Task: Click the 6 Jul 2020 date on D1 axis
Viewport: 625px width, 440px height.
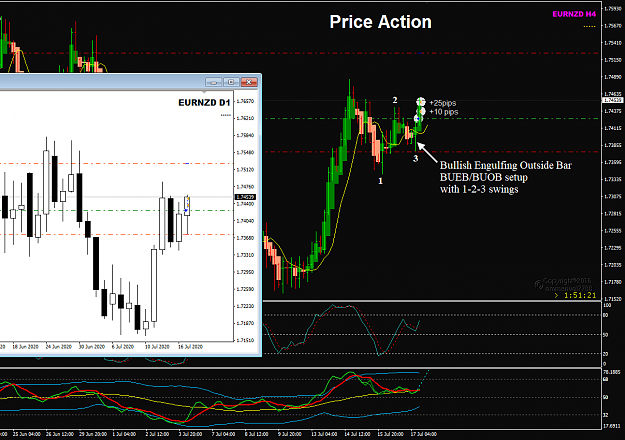Action: click(123, 347)
